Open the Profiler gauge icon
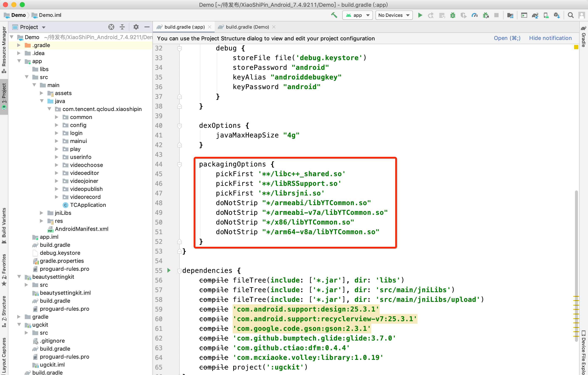Image resolution: width=588 pixels, height=375 pixels. (x=474, y=15)
